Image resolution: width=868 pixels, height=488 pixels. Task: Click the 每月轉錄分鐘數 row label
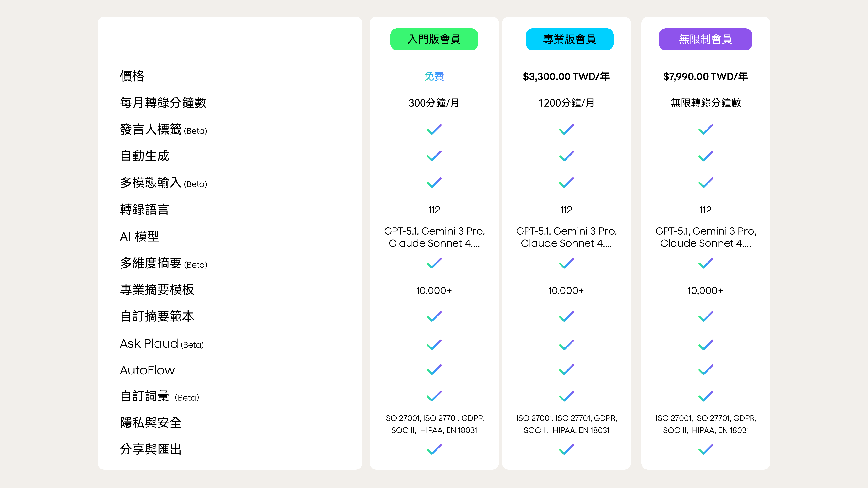tap(163, 103)
